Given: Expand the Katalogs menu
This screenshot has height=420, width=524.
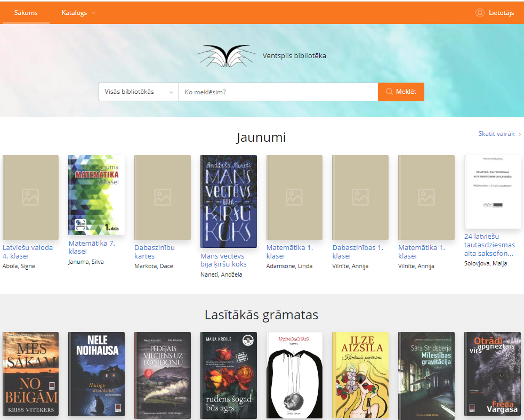Looking at the screenshot, I should (x=78, y=13).
